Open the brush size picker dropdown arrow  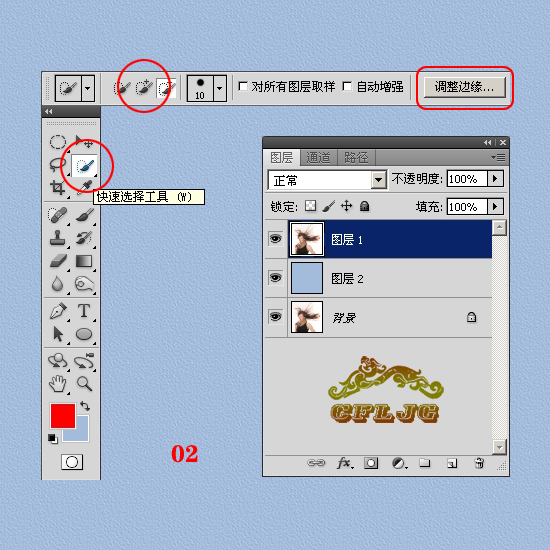[220, 88]
